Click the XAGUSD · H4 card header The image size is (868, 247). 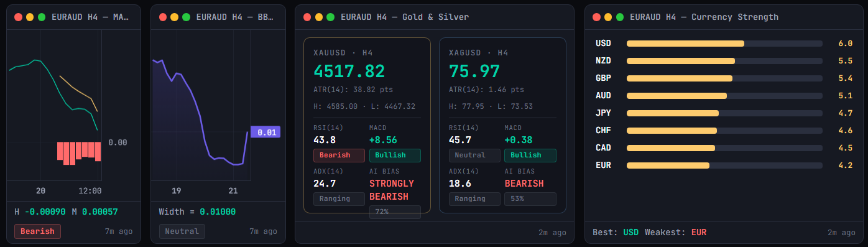pyautogui.click(x=479, y=53)
